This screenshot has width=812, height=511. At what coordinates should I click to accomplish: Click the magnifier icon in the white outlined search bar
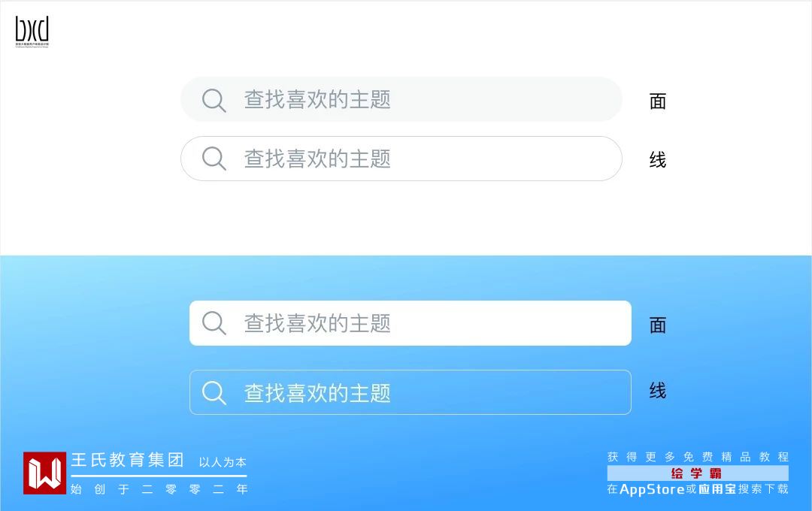coord(214,159)
